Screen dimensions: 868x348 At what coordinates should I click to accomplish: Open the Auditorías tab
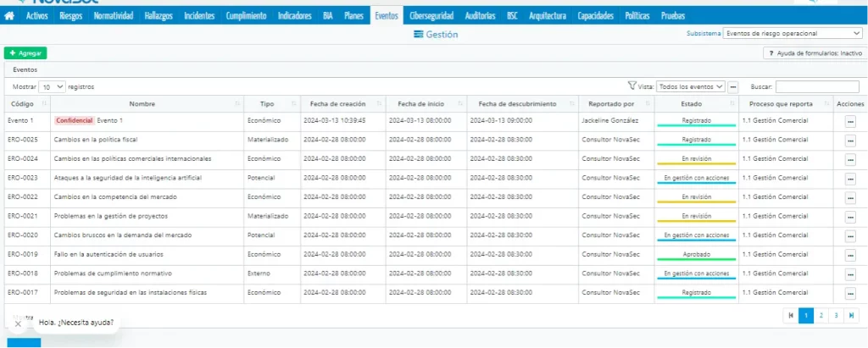(481, 16)
